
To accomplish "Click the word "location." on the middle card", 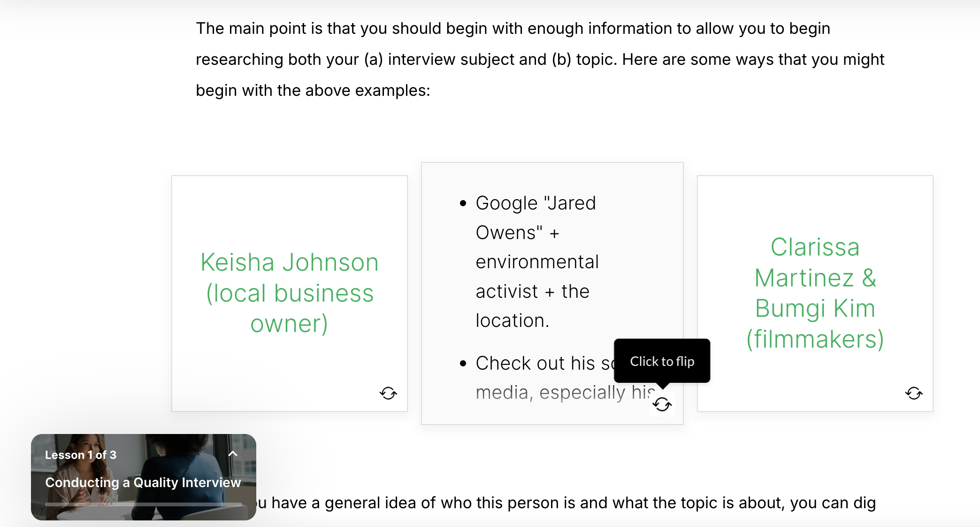I will 512,321.
